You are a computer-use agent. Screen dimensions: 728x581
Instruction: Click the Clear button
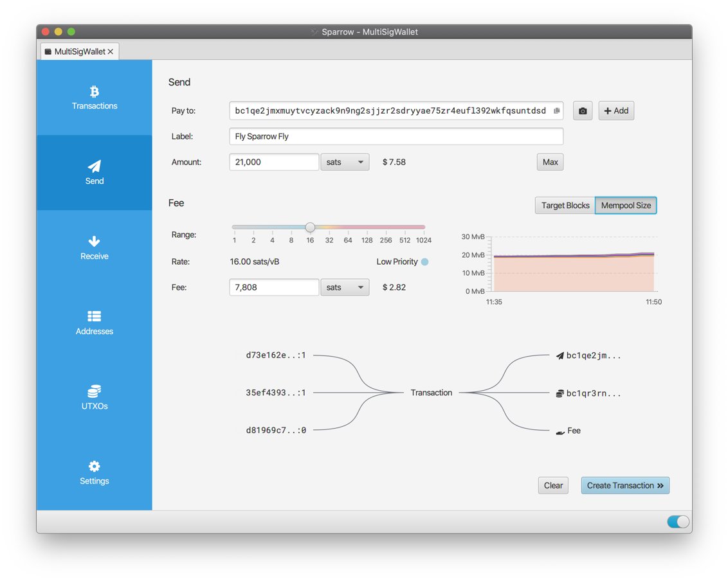click(x=553, y=485)
